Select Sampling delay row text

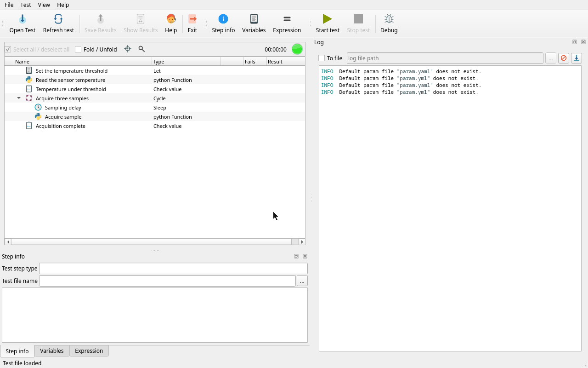tap(63, 107)
